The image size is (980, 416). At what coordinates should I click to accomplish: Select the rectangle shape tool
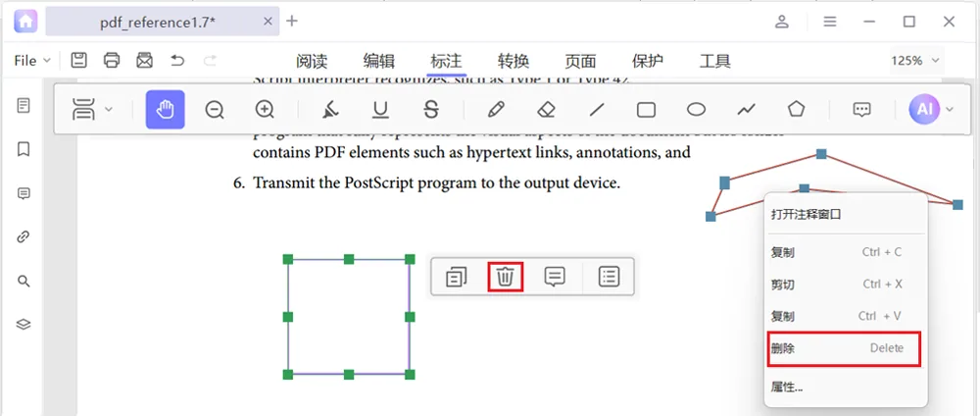646,110
